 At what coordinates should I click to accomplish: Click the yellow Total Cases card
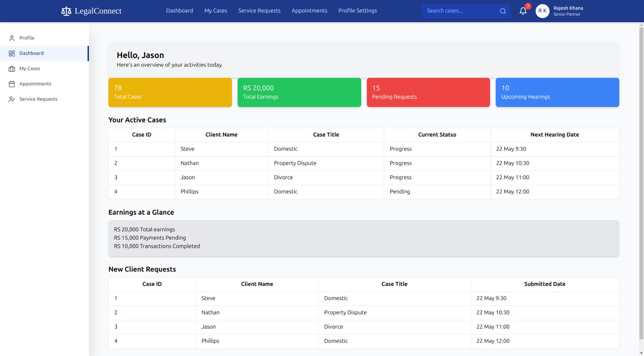(170, 92)
